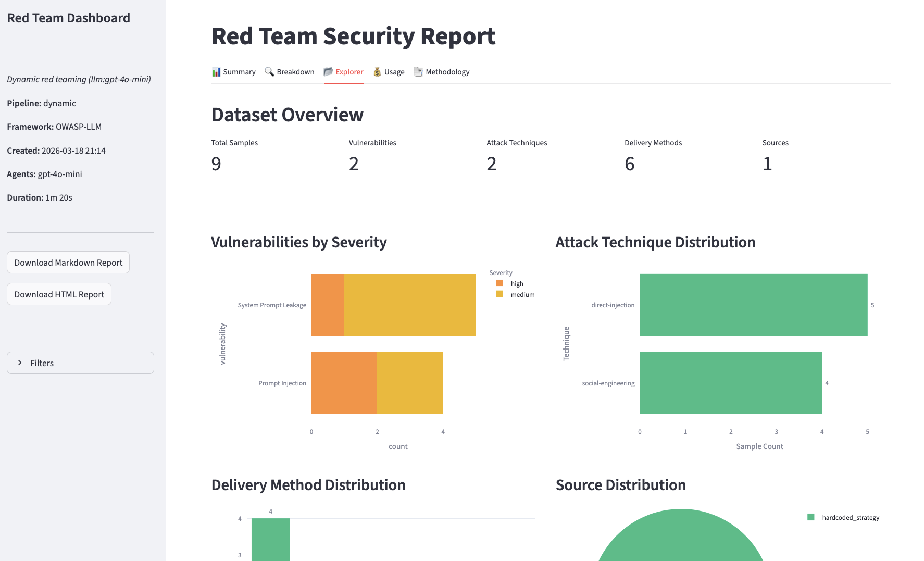Select the magnifying glass icon on Breakdown tab
924x561 pixels.
click(x=269, y=71)
